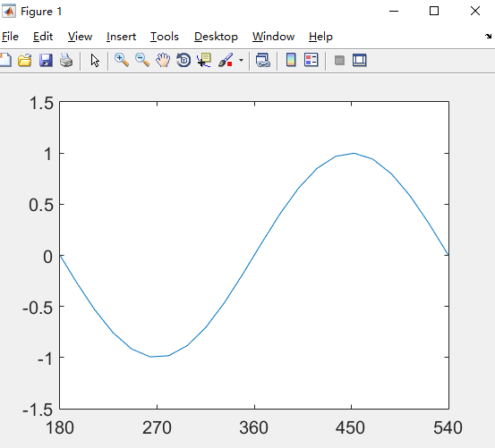Click the dock figure arrow at menu end

point(489,37)
